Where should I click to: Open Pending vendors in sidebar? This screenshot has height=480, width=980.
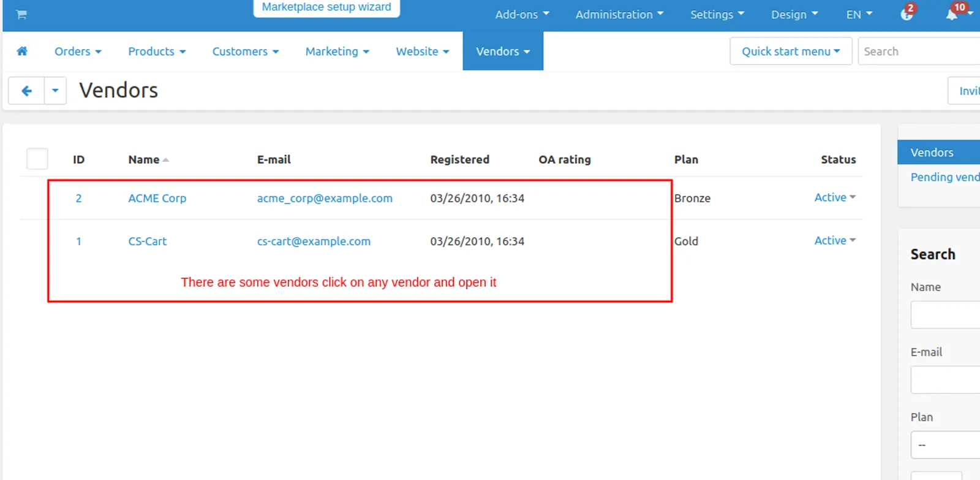coord(945,177)
